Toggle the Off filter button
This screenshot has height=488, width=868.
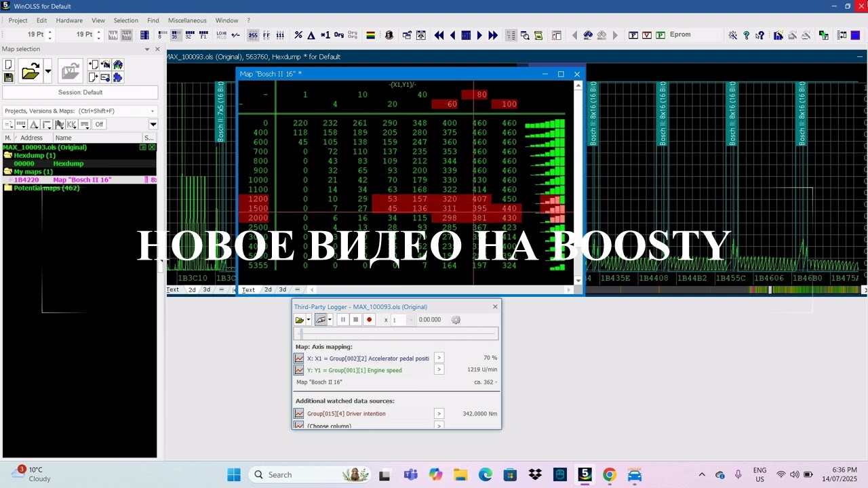[99, 124]
